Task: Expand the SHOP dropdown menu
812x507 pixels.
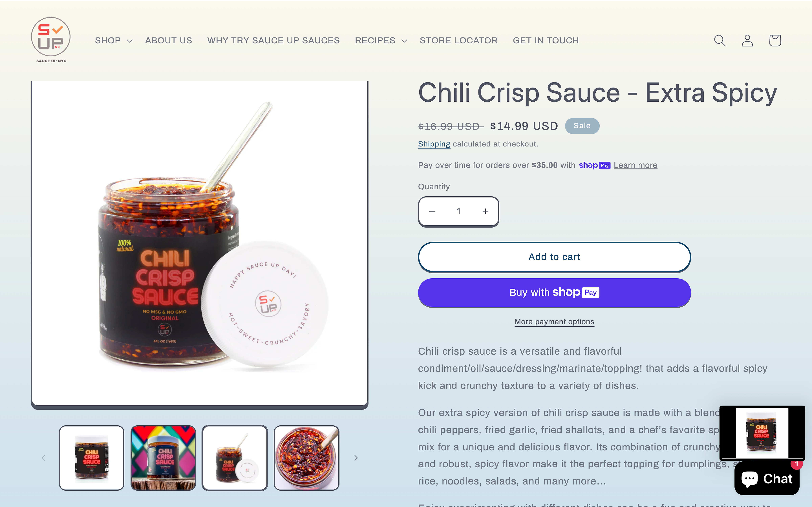Action: (113, 41)
